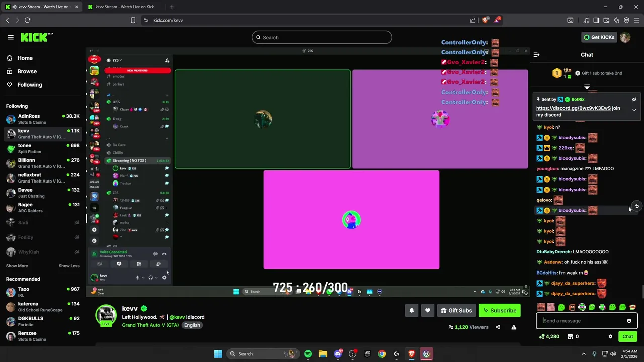Open recommended channel Remzee
Viewport: 644px width, 362px height.
[43, 336]
